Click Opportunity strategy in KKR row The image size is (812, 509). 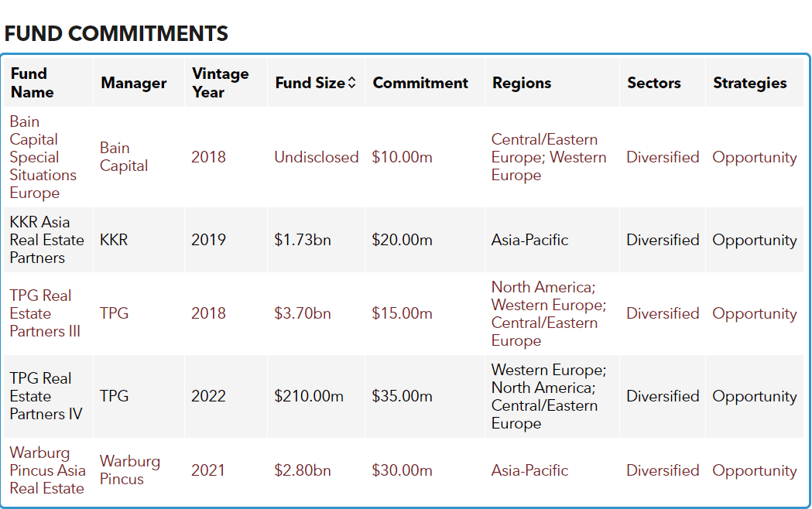pos(755,241)
